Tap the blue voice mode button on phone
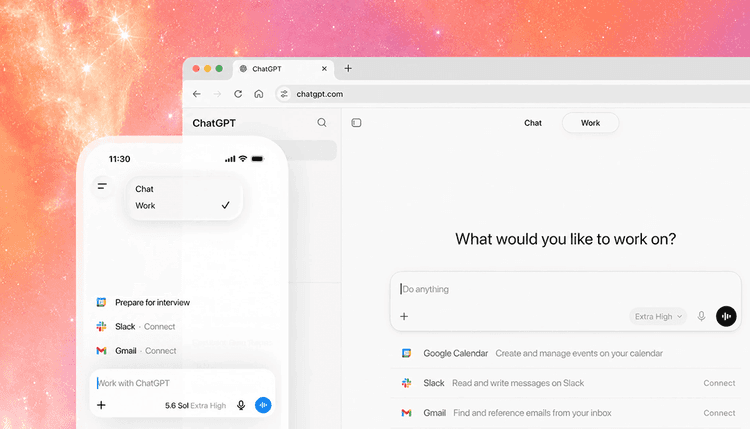 263,405
